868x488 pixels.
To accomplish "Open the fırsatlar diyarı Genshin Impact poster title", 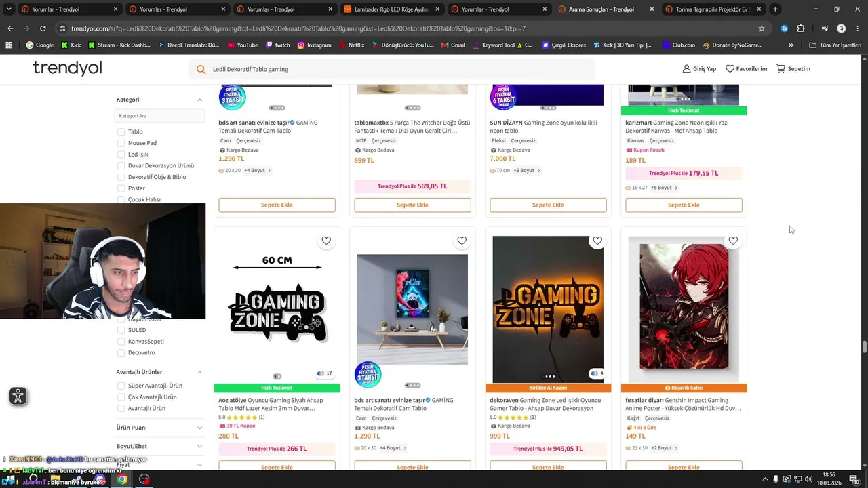I will [684, 405].
